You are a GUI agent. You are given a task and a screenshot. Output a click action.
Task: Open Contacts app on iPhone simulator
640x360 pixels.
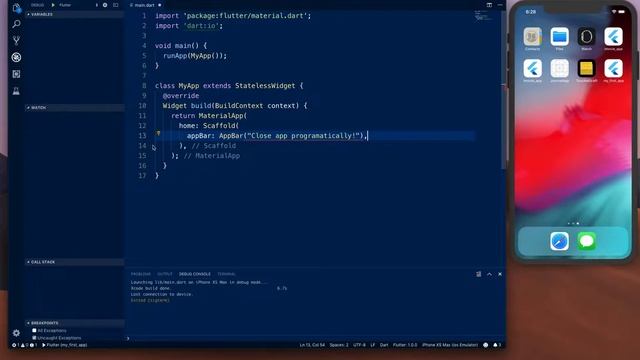(532, 37)
